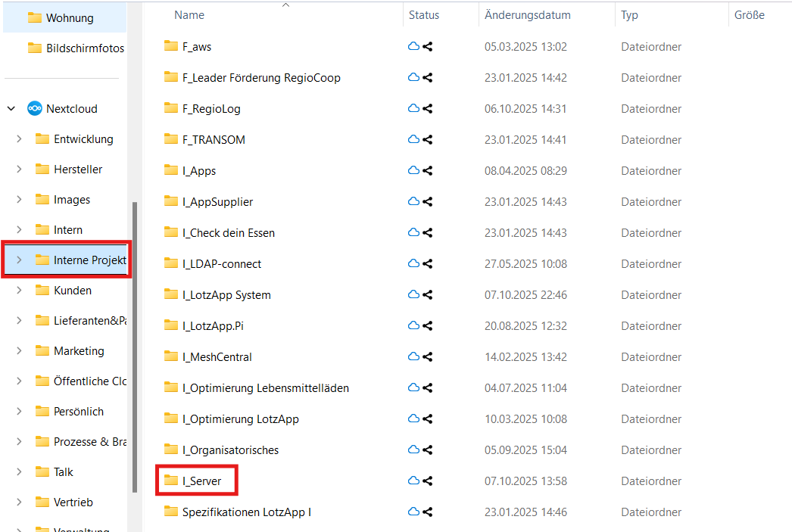Collapse the Nextcloud tree node
Image resolution: width=792 pixels, height=532 pixels.
point(11,109)
